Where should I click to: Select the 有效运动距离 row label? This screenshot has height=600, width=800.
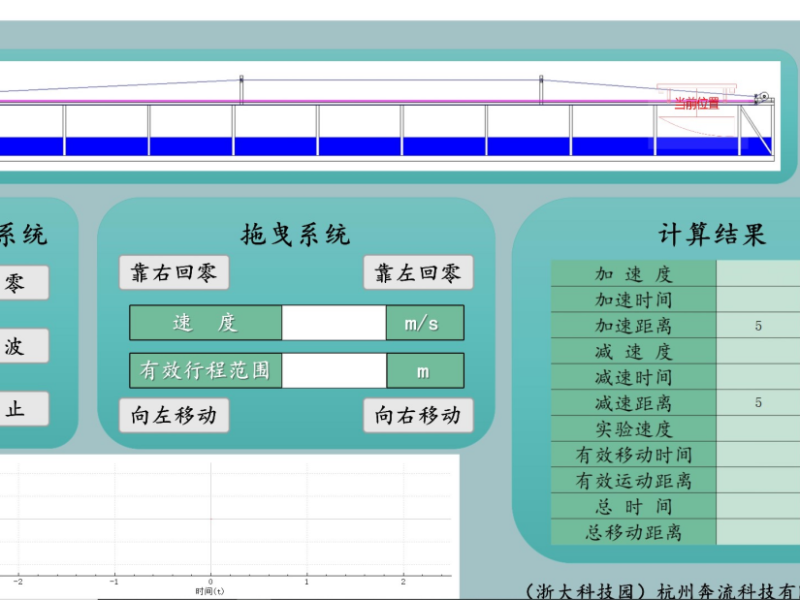pyautogui.click(x=634, y=480)
